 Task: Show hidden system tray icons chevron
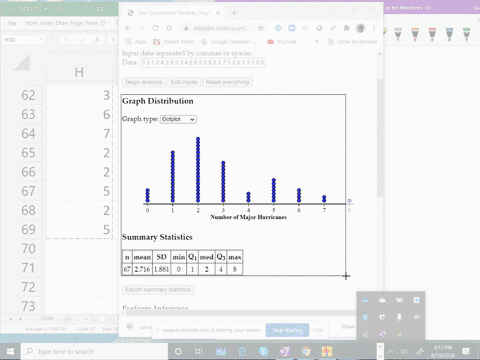391,351
